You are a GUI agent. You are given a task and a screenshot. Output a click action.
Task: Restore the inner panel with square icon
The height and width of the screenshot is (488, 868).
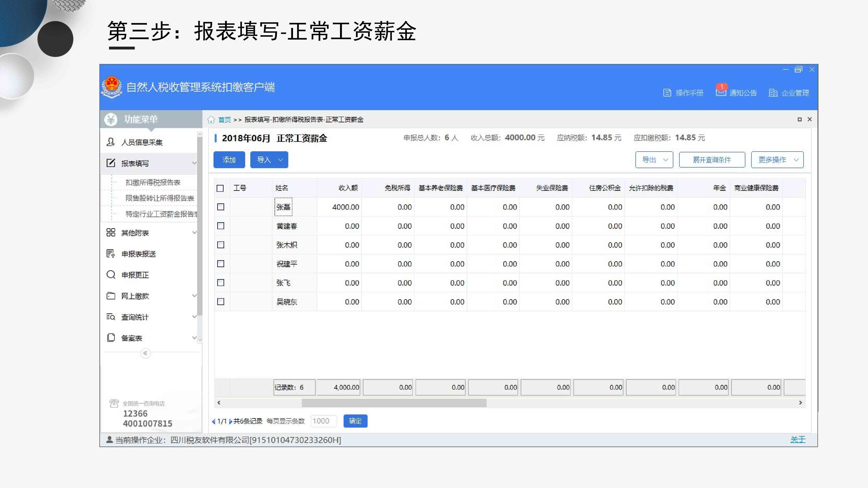click(799, 120)
